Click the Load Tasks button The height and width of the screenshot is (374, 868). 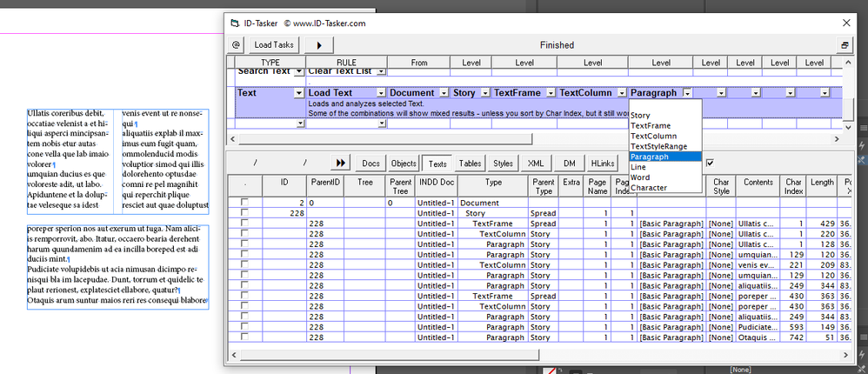(x=274, y=44)
